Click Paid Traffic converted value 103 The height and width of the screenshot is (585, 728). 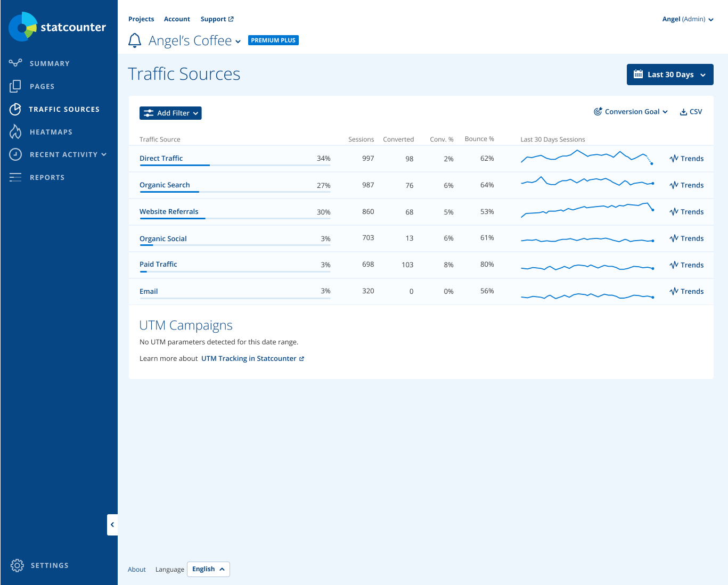pyautogui.click(x=407, y=265)
